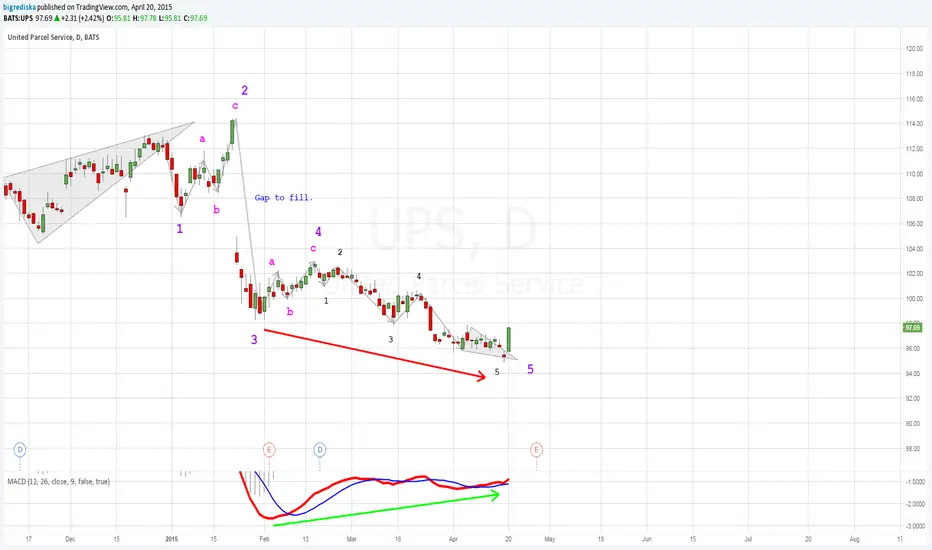Click the 'Mar' date axis label
This screenshot has width=932, height=550.
tap(351, 539)
